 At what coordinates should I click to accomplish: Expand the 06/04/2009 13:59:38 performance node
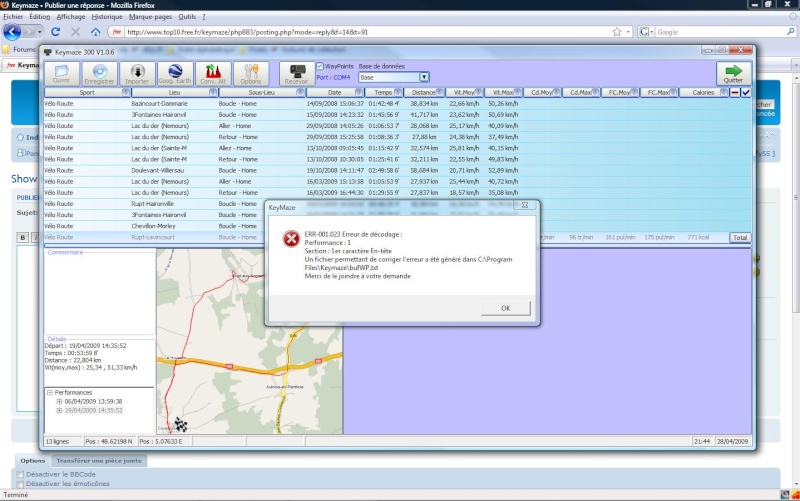click(x=59, y=402)
